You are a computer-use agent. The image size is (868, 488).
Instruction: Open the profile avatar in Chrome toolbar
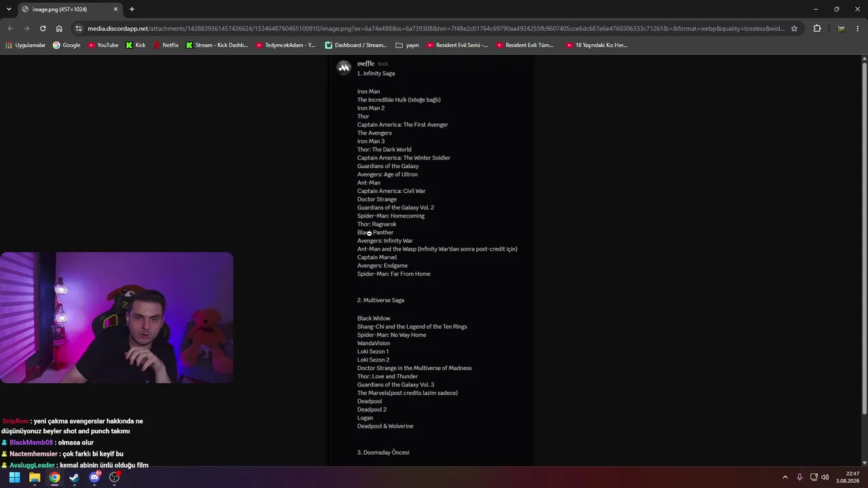[x=842, y=28]
